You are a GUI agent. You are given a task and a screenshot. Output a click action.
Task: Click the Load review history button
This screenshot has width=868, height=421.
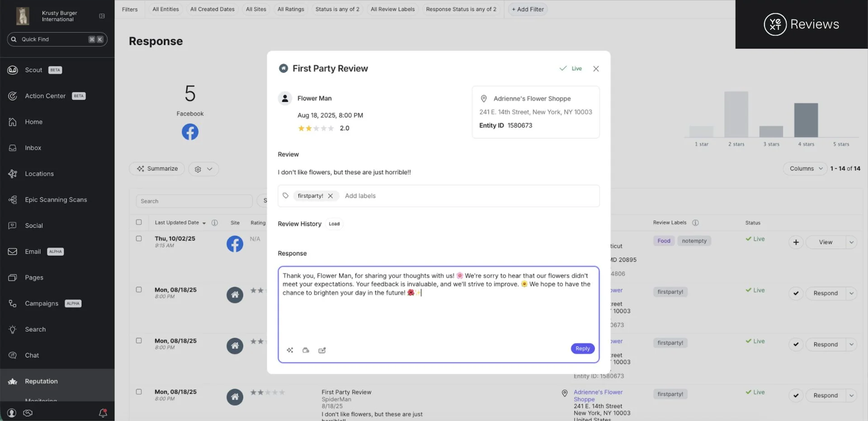(x=334, y=224)
